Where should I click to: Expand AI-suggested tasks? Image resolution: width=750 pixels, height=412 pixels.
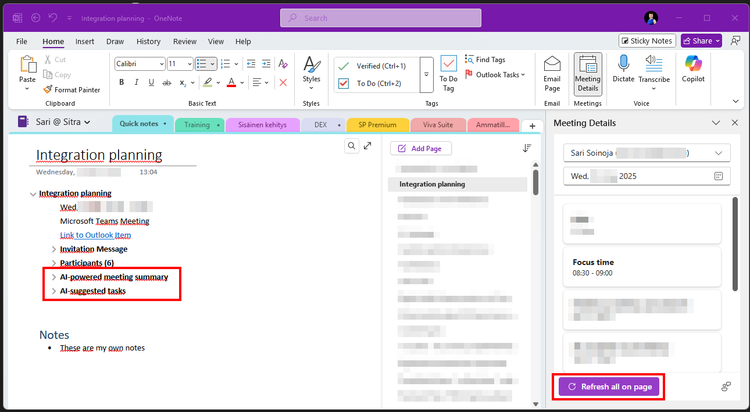(54, 290)
